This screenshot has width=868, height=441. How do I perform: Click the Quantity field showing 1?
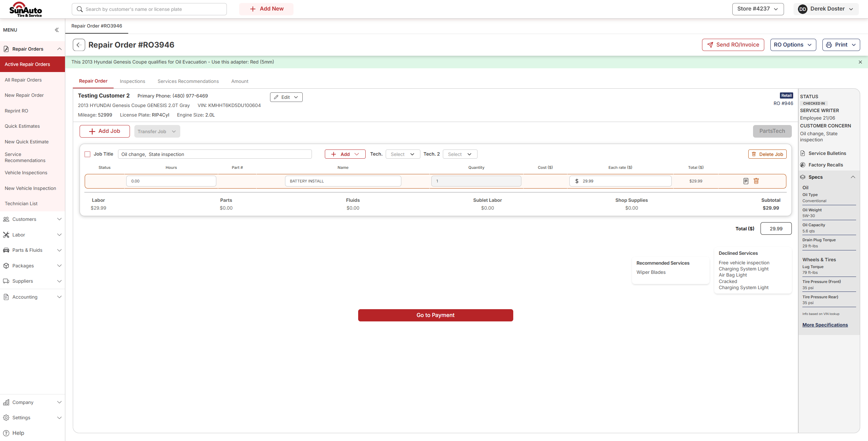476,181
